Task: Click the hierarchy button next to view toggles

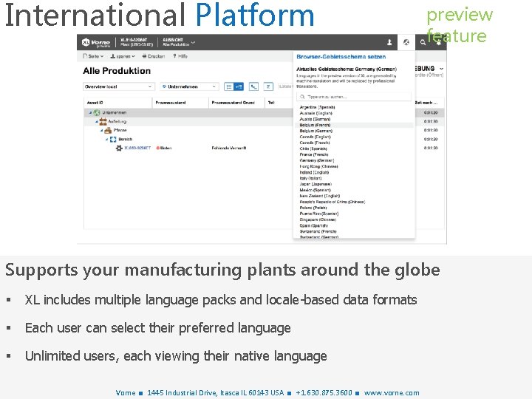Action: [x=253, y=87]
